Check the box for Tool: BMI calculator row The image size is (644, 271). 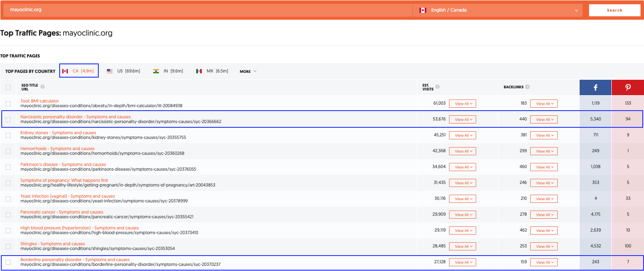point(8,103)
